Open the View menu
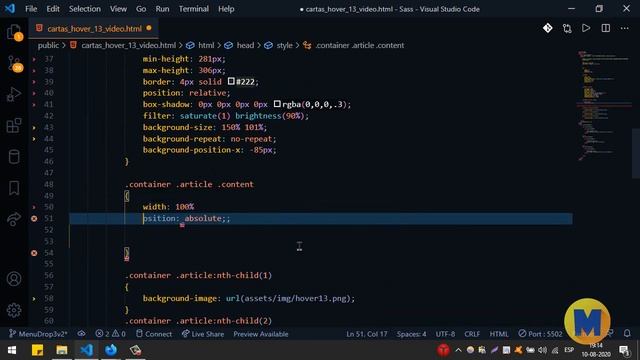Viewport: 640px width, 360px height. click(118, 9)
